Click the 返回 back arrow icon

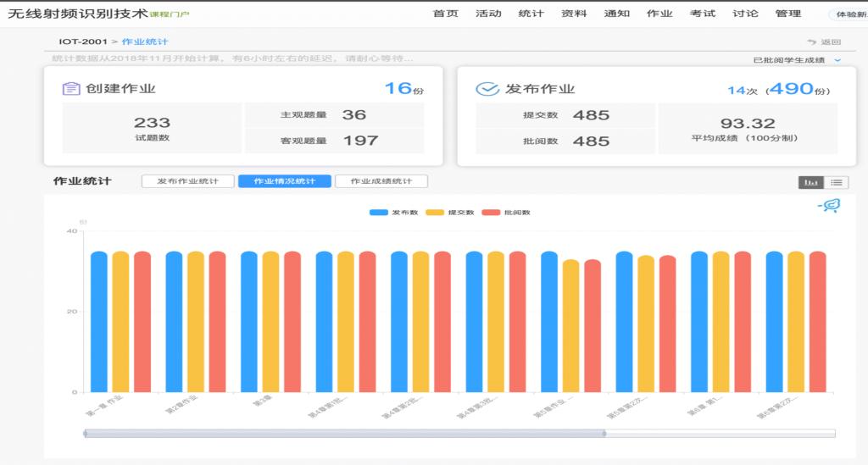811,42
